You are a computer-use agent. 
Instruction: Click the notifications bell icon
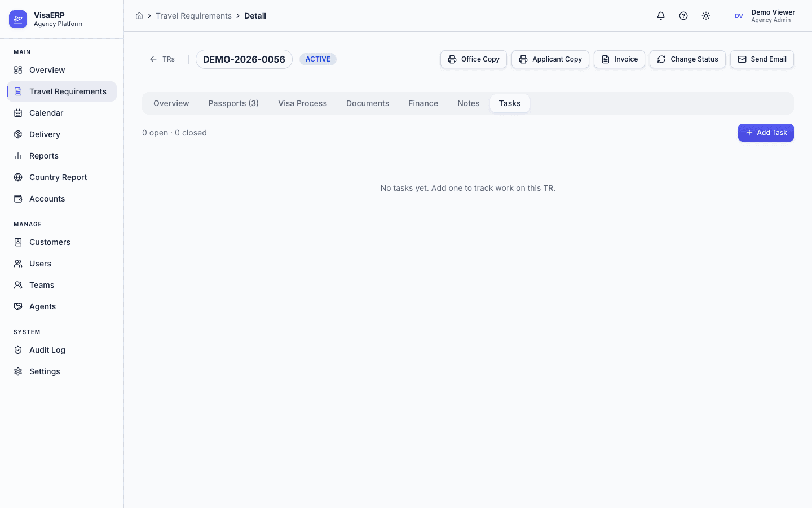tap(661, 16)
